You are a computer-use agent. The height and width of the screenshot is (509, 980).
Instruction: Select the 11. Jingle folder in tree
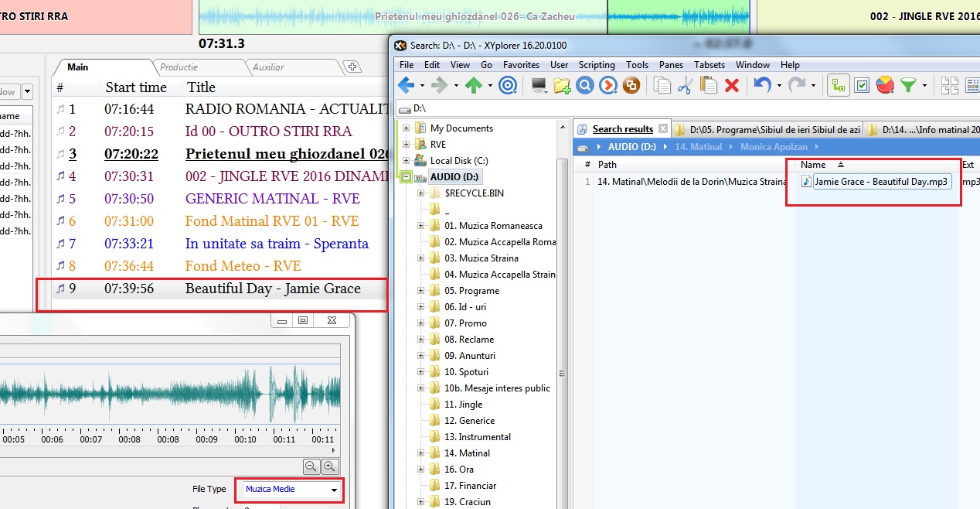point(463,405)
